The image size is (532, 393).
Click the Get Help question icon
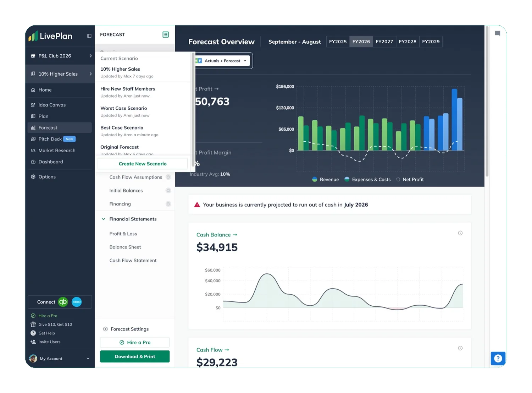click(33, 333)
